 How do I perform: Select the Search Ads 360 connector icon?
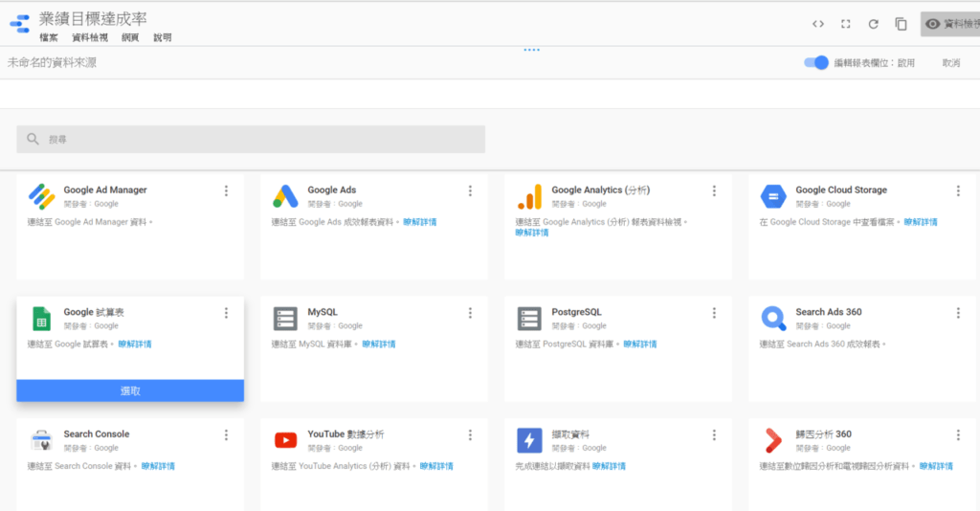click(773, 319)
